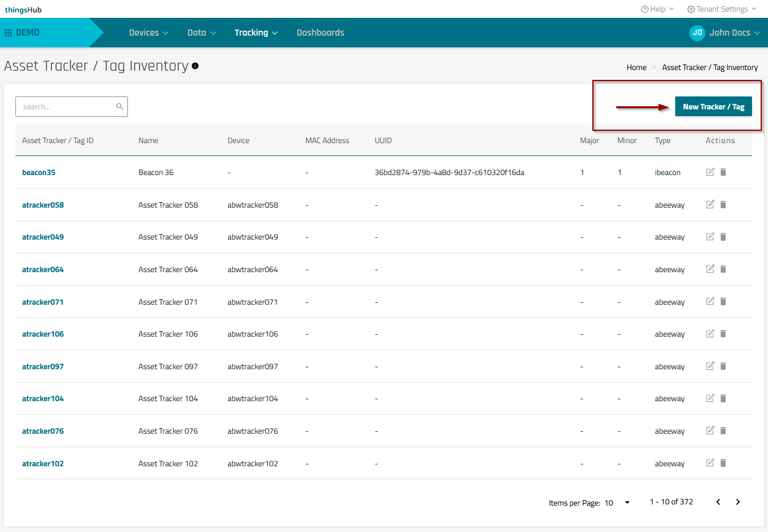This screenshot has width=768, height=532.
Task: Click the previous page chevron
Action: point(718,502)
